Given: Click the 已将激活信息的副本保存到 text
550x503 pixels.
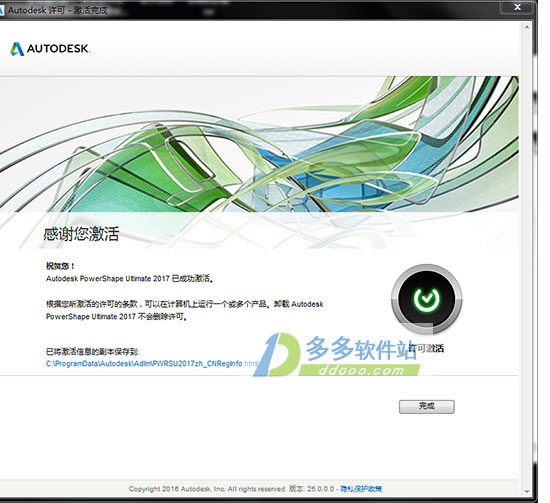Looking at the screenshot, I should tap(93, 351).
